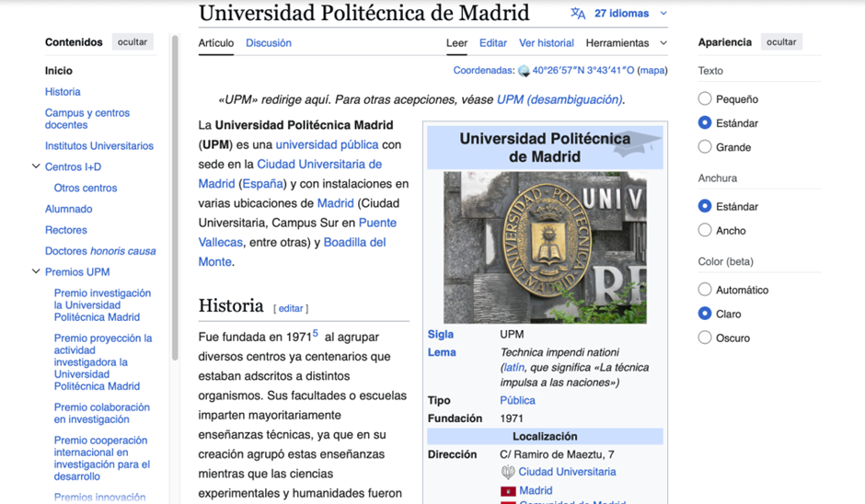The height and width of the screenshot is (504, 865).
Task: Select the Estándar width option
Action: (x=705, y=206)
